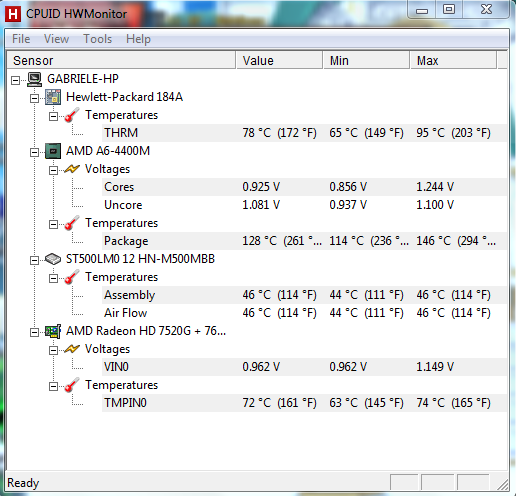Click thermometer icon under Hewlett-Packard 184A
The height and width of the screenshot is (496, 516).
pos(72,115)
